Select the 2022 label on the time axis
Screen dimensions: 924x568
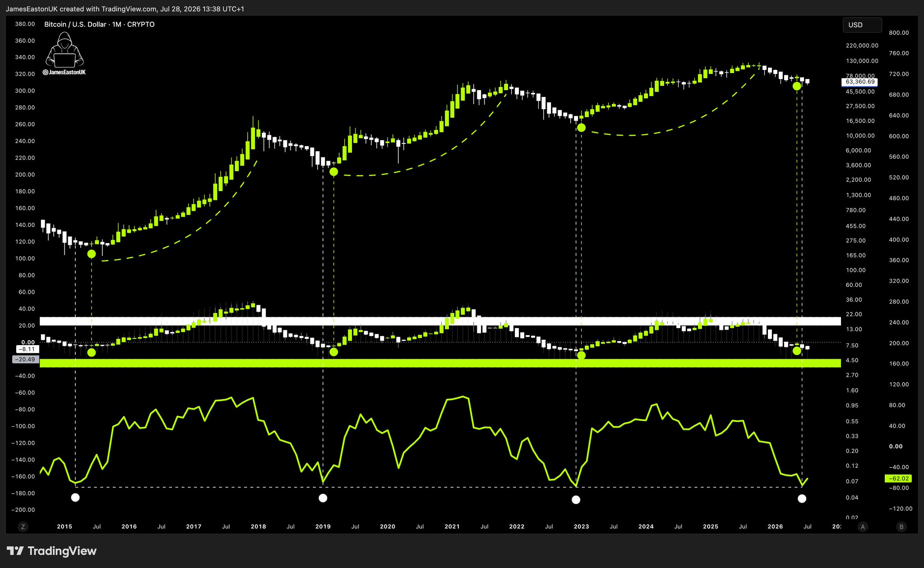[517, 526]
